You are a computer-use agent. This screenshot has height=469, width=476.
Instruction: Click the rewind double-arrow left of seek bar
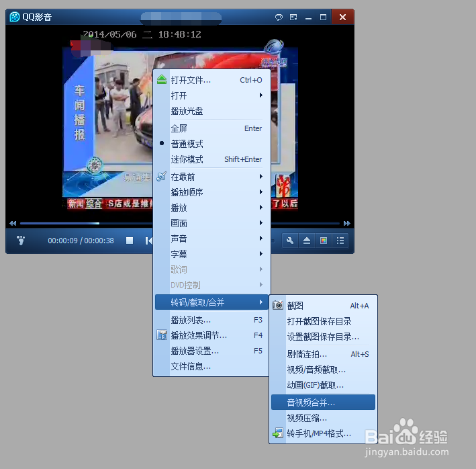tap(13, 223)
